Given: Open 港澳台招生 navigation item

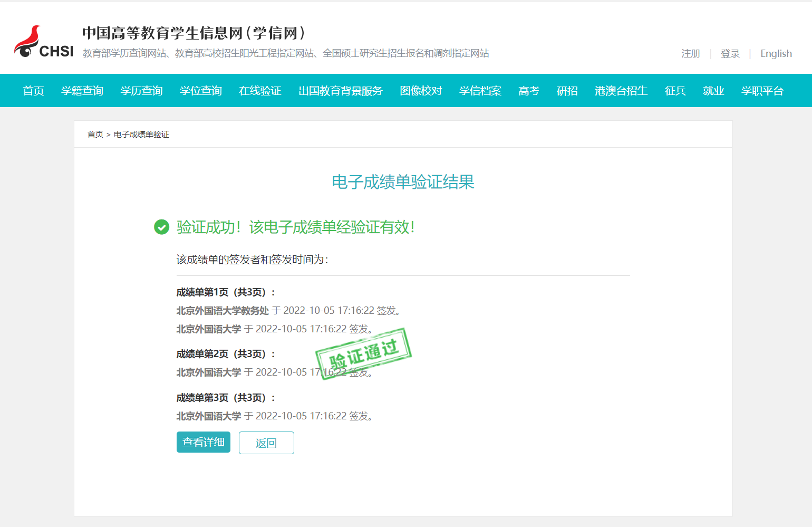Looking at the screenshot, I should [621, 91].
